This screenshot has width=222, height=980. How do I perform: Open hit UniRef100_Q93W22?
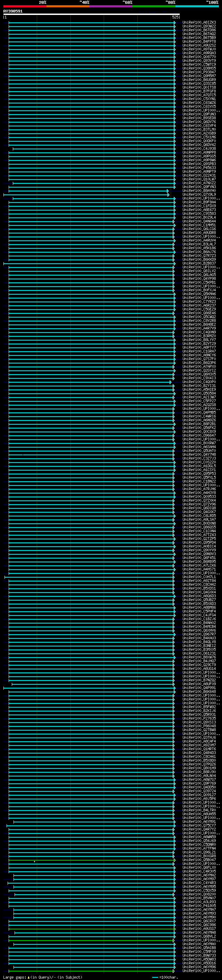(x=199, y=26)
